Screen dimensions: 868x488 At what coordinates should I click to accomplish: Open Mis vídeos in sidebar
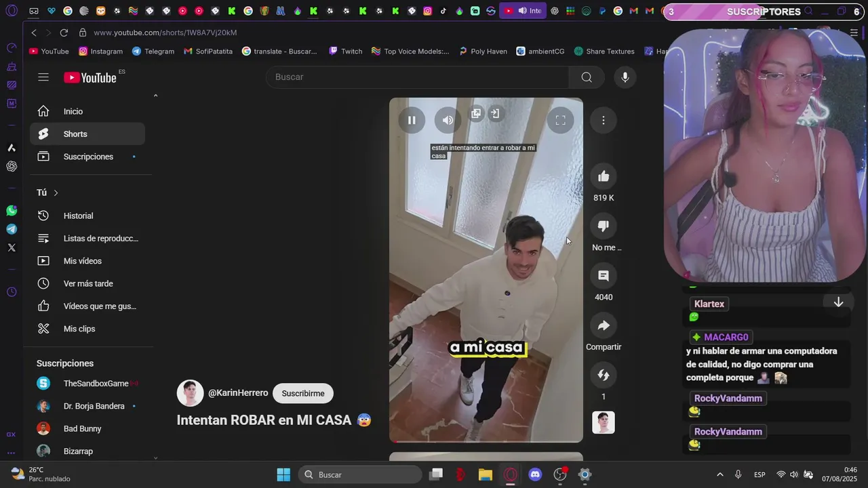click(87, 261)
